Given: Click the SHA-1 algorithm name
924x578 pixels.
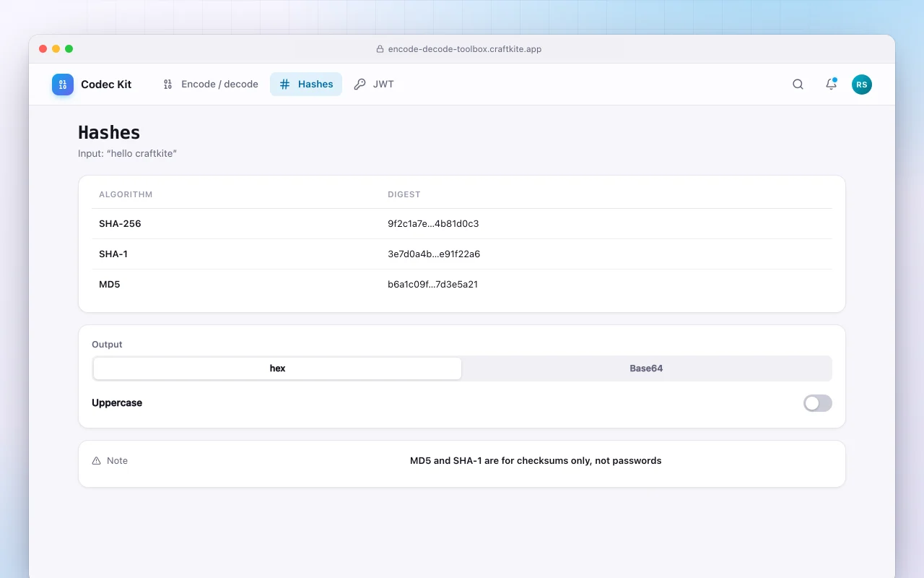Looking at the screenshot, I should coord(113,254).
